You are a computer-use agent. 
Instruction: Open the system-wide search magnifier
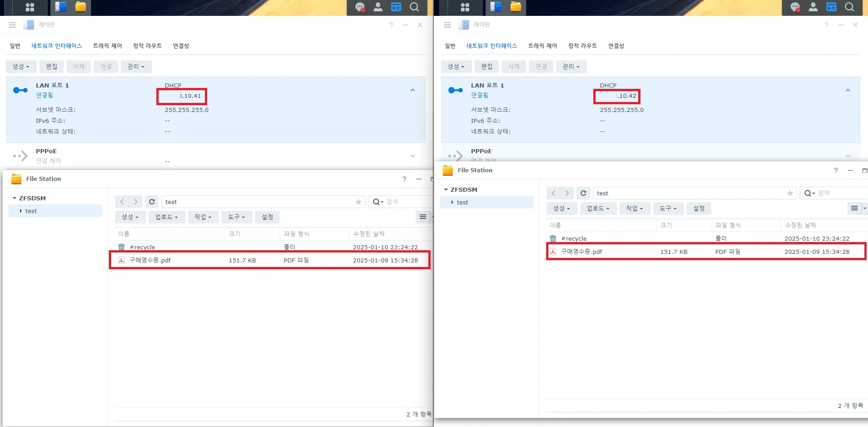tap(414, 7)
